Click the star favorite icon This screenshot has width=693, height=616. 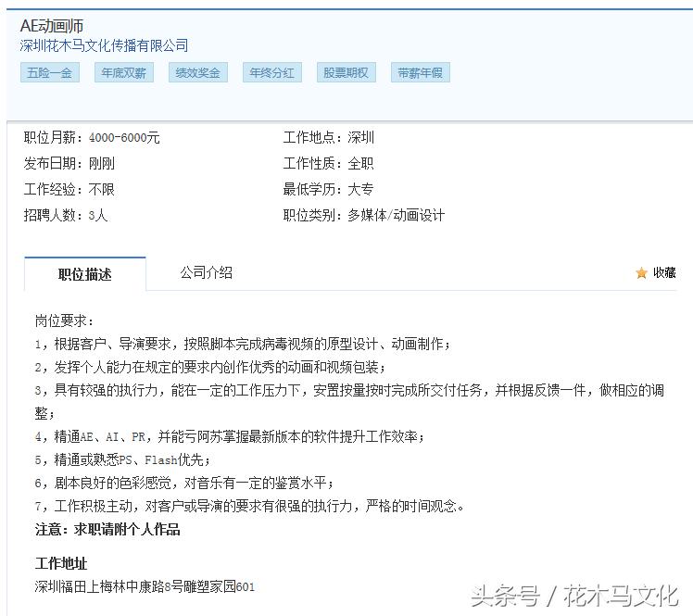tap(641, 273)
